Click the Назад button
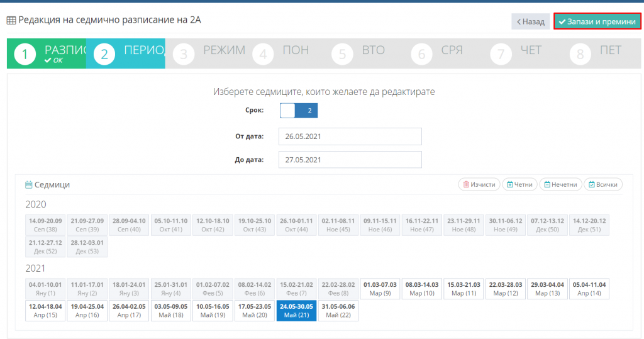Viewport: 644px width, 339px height. click(x=530, y=21)
